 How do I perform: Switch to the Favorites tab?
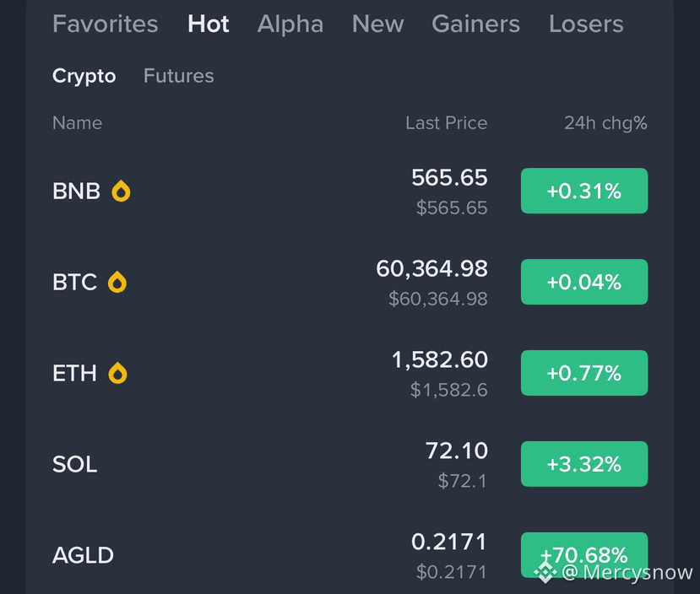[106, 24]
